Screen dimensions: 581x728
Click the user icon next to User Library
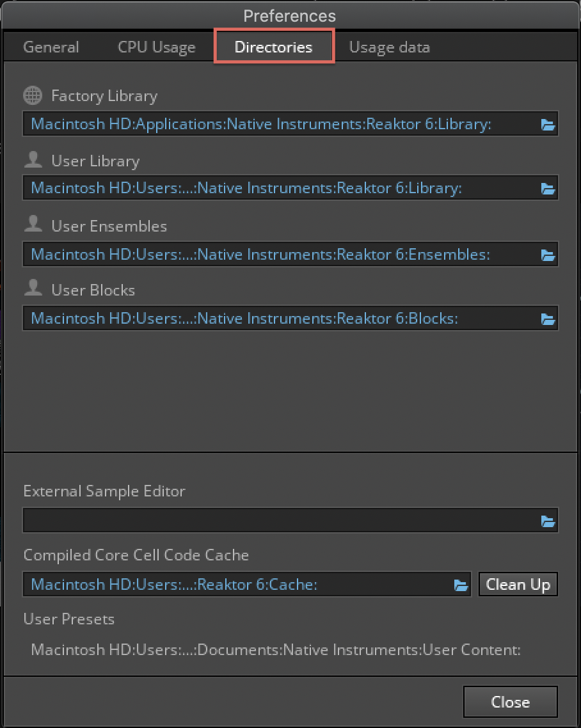33,160
